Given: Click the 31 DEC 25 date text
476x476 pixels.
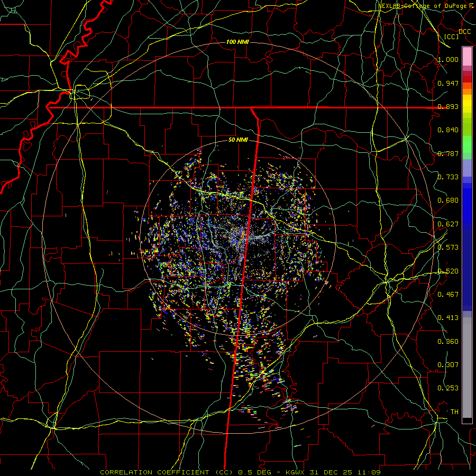Looking at the screenshot, I should point(331,472).
